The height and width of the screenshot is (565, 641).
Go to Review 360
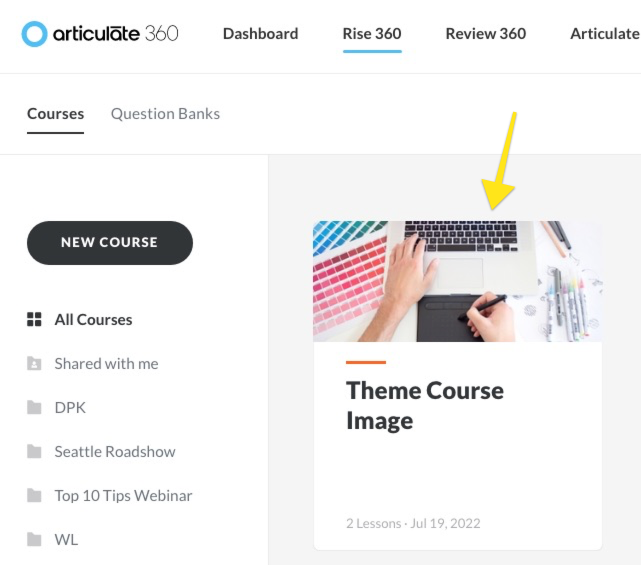(x=486, y=34)
